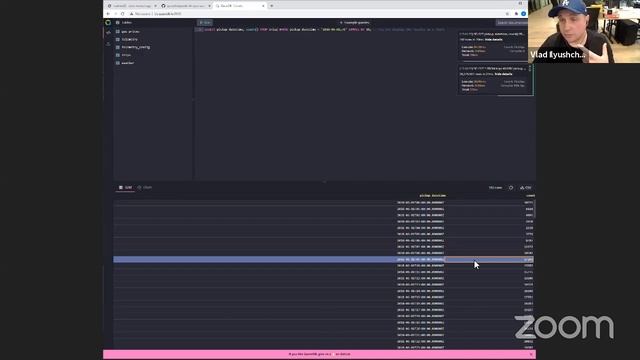This screenshot has height=360, width=640.
Task: Click the refresh results icon
Action: (x=511, y=188)
